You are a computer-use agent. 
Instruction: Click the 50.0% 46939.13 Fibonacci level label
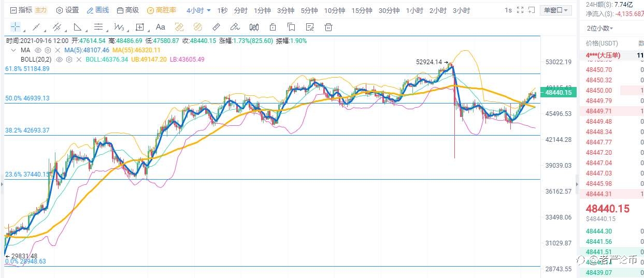[27, 98]
